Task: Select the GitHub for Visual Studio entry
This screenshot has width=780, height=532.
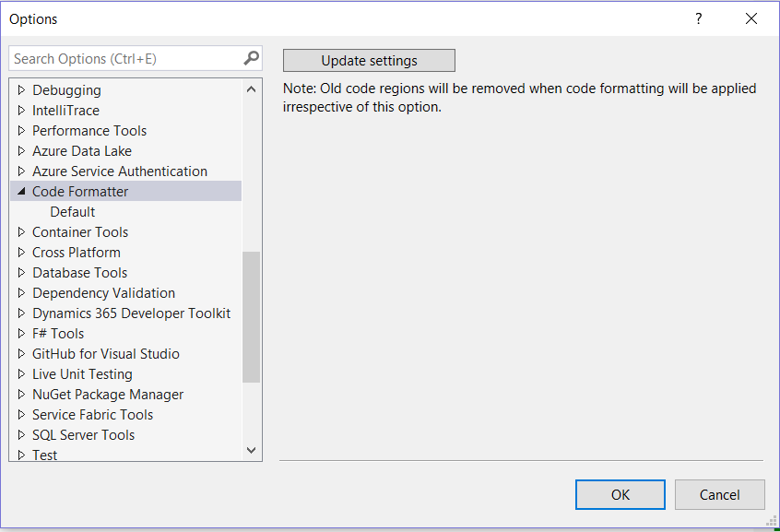Action: click(106, 353)
